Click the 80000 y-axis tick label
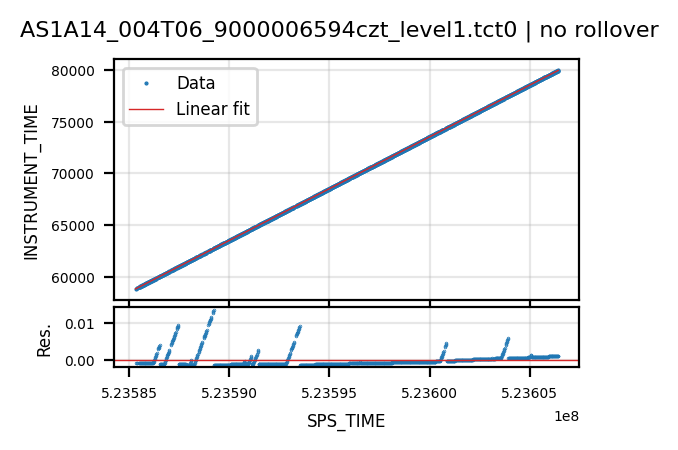This screenshot has height=450, width=678. click(73, 71)
